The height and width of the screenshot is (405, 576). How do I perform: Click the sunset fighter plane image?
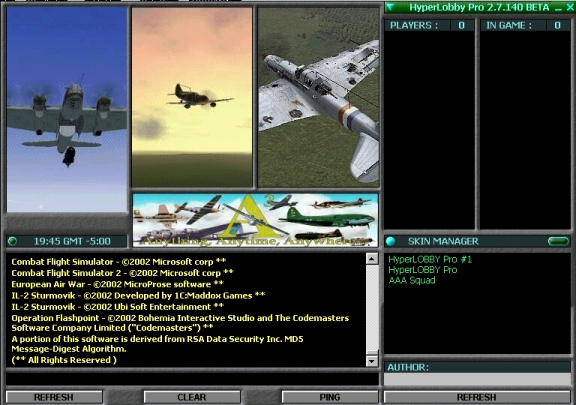coord(192,97)
